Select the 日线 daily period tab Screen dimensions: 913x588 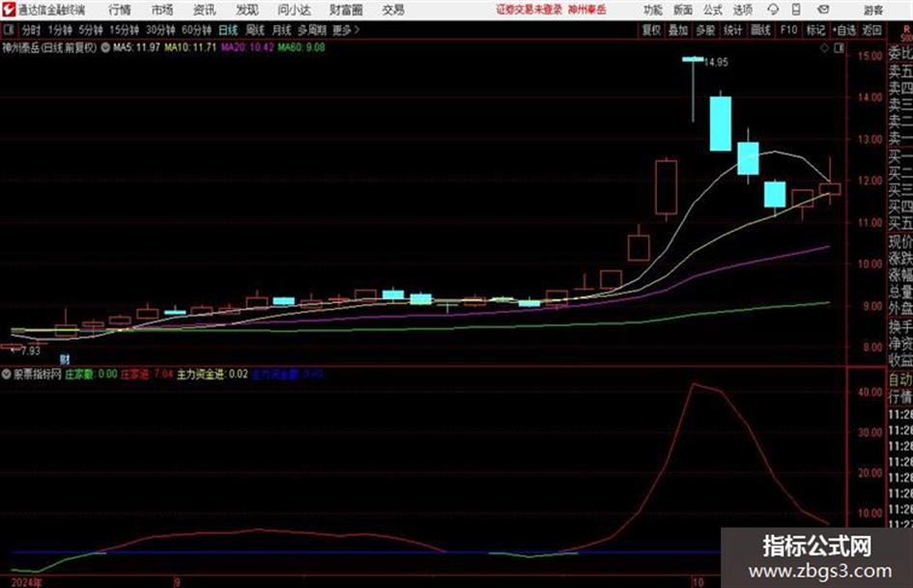(x=228, y=30)
